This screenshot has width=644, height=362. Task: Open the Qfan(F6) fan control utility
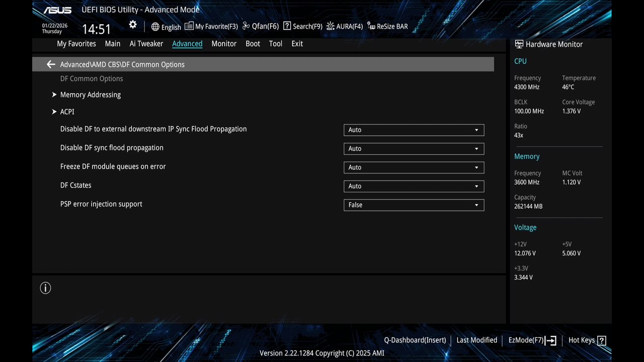260,26
